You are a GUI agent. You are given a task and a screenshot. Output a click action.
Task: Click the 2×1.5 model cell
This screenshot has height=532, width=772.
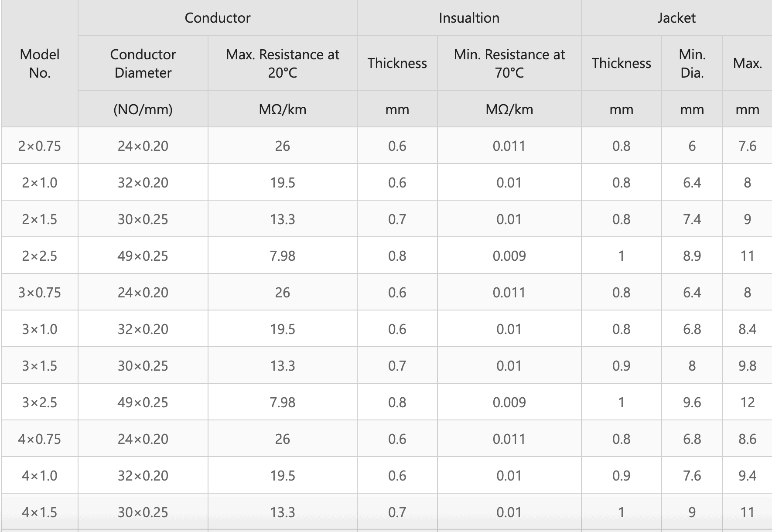40,219
